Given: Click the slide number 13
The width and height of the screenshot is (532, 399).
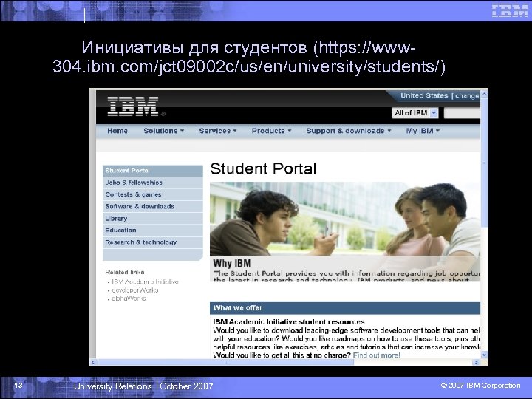Looking at the screenshot, I should (18, 385).
